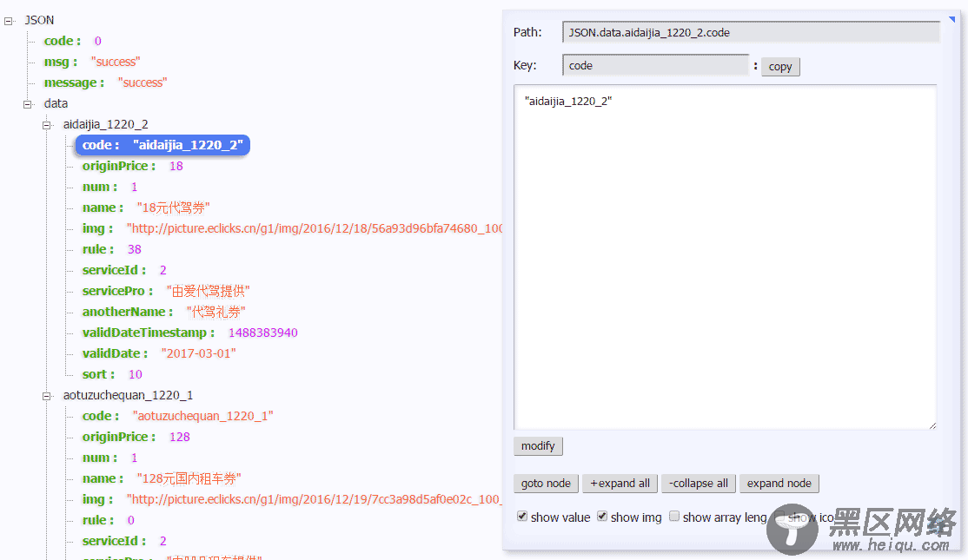Select the name "18元代驾券" row
968x560 pixels.
(146, 208)
